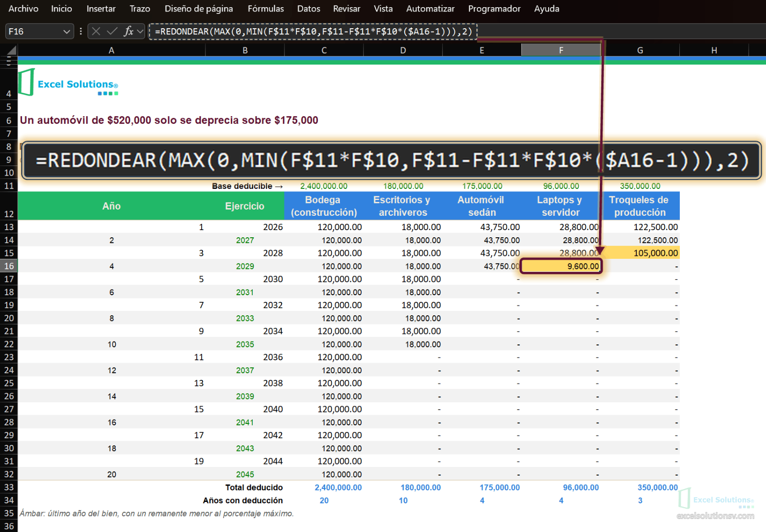Click the 'Base deducible →' label
Viewport: 766px width, 532px height.
click(248, 186)
